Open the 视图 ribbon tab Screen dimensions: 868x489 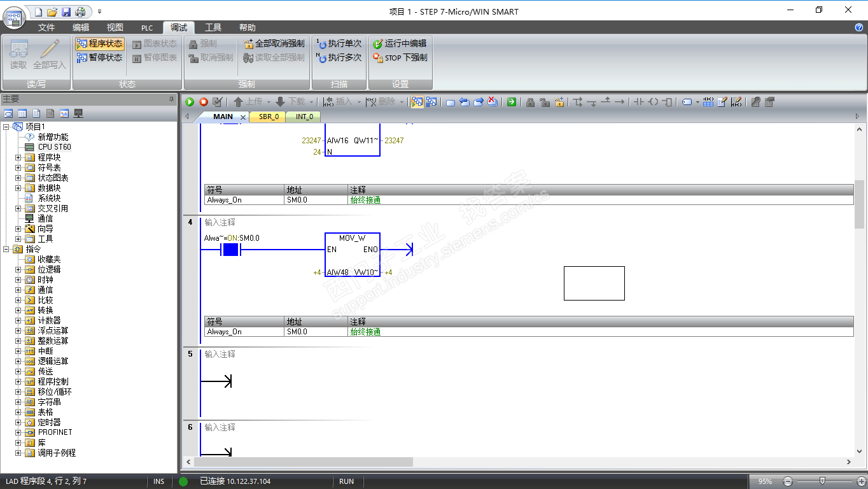(115, 27)
